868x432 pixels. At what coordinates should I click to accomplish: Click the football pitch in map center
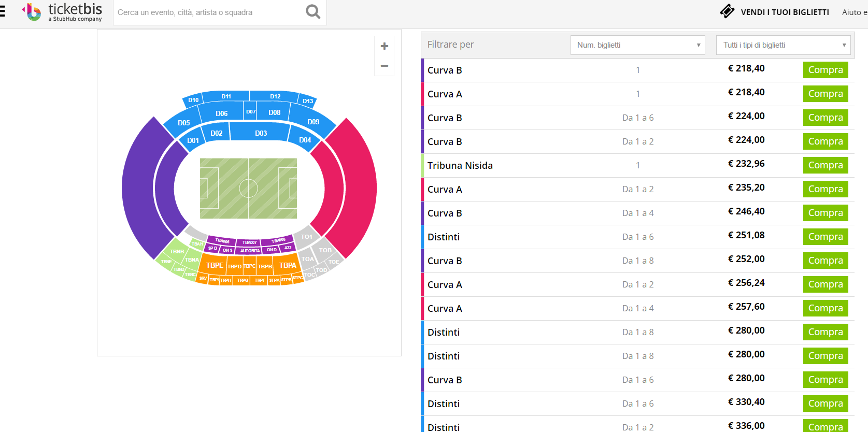[x=248, y=188]
